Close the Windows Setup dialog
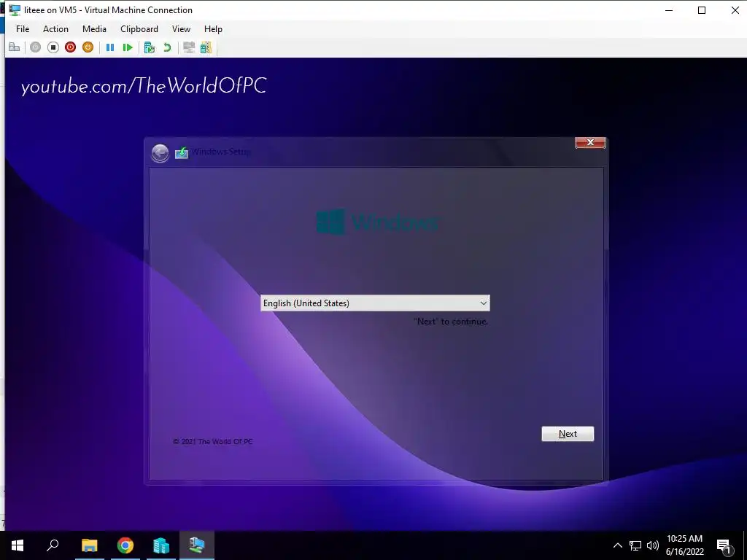 (x=589, y=142)
